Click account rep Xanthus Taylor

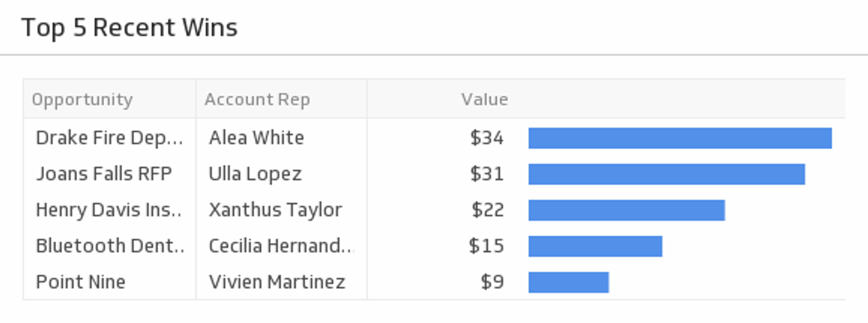[275, 210]
